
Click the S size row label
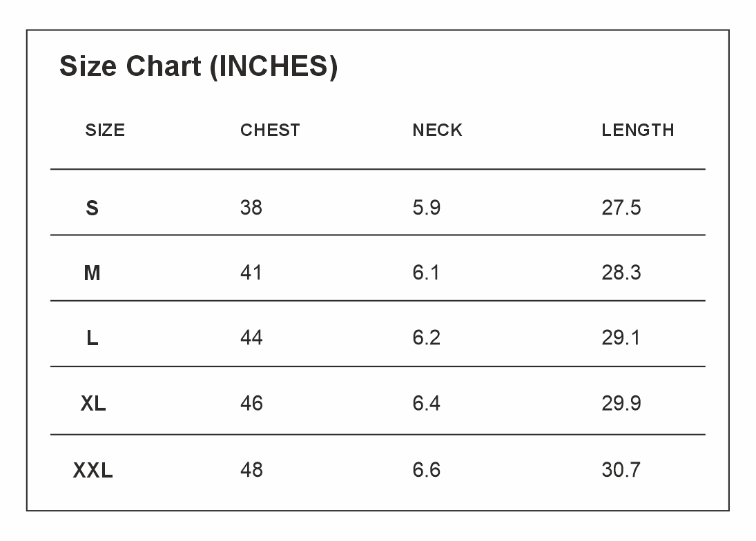pos(92,208)
